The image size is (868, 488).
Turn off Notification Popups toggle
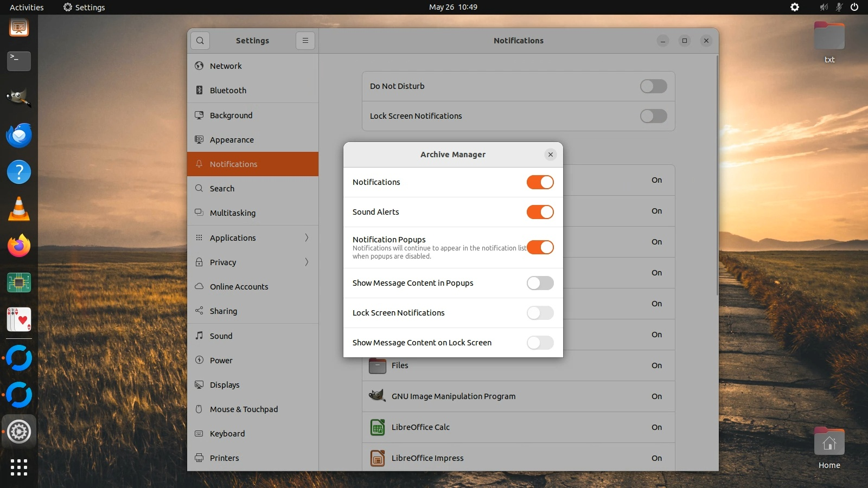tap(540, 247)
